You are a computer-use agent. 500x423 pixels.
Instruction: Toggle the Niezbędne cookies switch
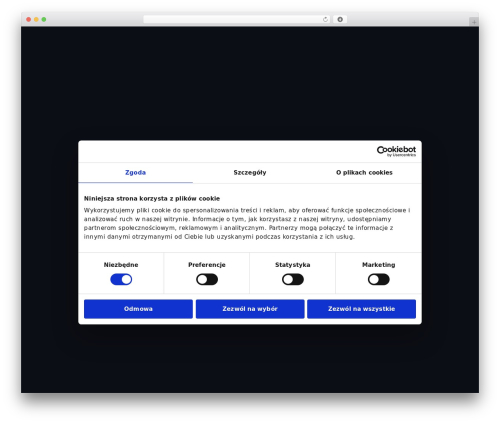coord(121,279)
